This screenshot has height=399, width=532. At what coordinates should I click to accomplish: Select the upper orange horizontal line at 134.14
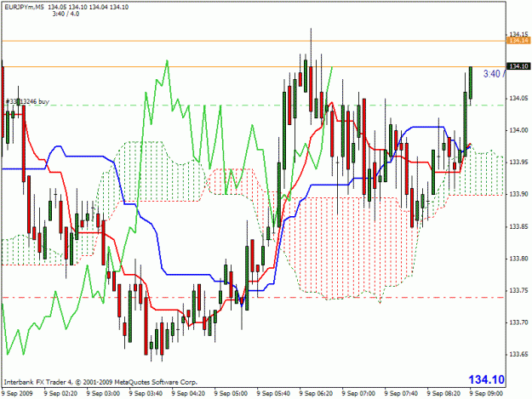pyautogui.click(x=253, y=41)
